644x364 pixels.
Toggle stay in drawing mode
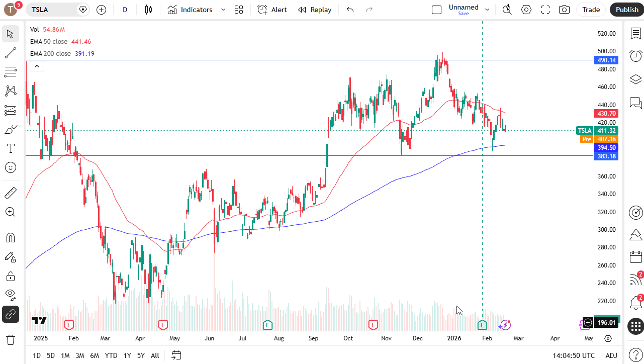click(x=10, y=257)
